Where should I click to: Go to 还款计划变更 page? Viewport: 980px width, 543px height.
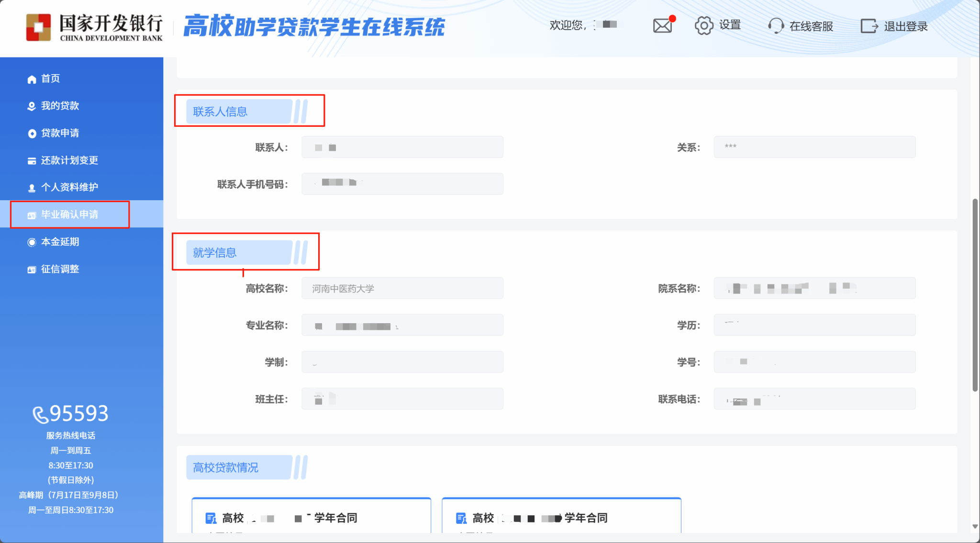pyautogui.click(x=69, y=160)
